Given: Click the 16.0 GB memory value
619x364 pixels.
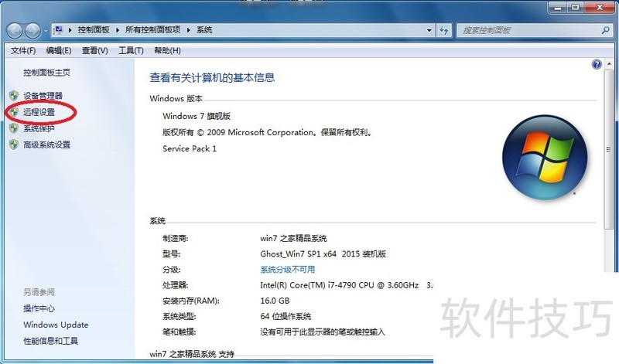Looking at the screenshot, I should coord(275,301).
